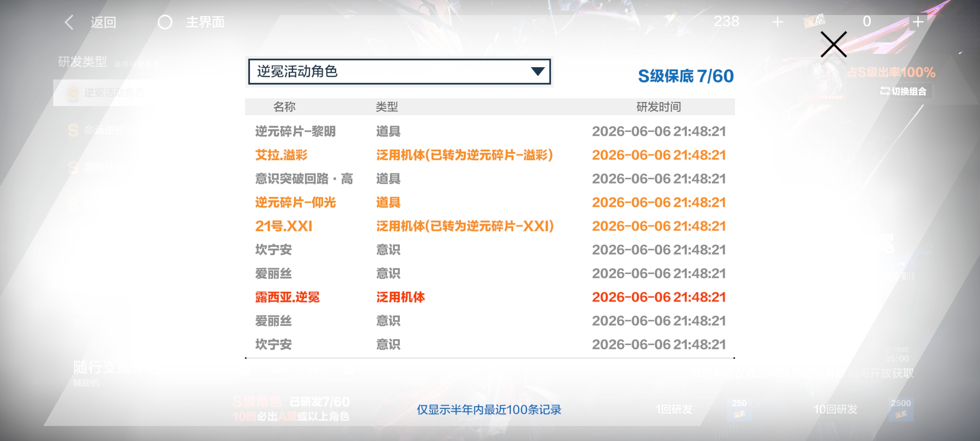Open the 逆冕活动角色 dropdown

coord(399,71)
